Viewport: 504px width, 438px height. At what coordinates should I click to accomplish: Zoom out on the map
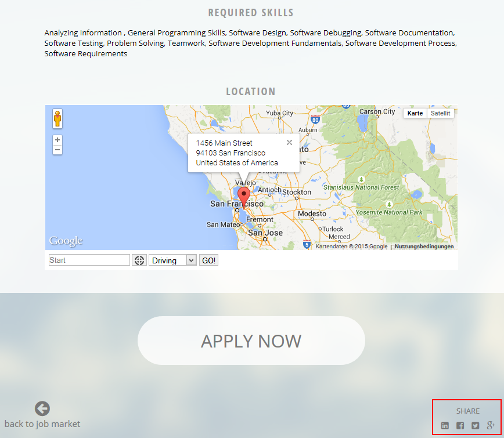pyautogui.click(x=57, y=150)
